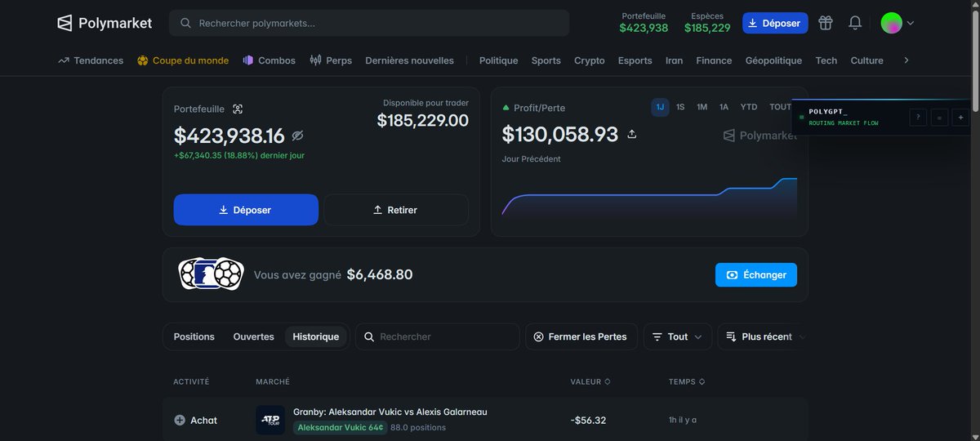Image resolution: width=980 pixels, height=441 pixels.
Task: Open the Iran category
Action: coord(675,60)
